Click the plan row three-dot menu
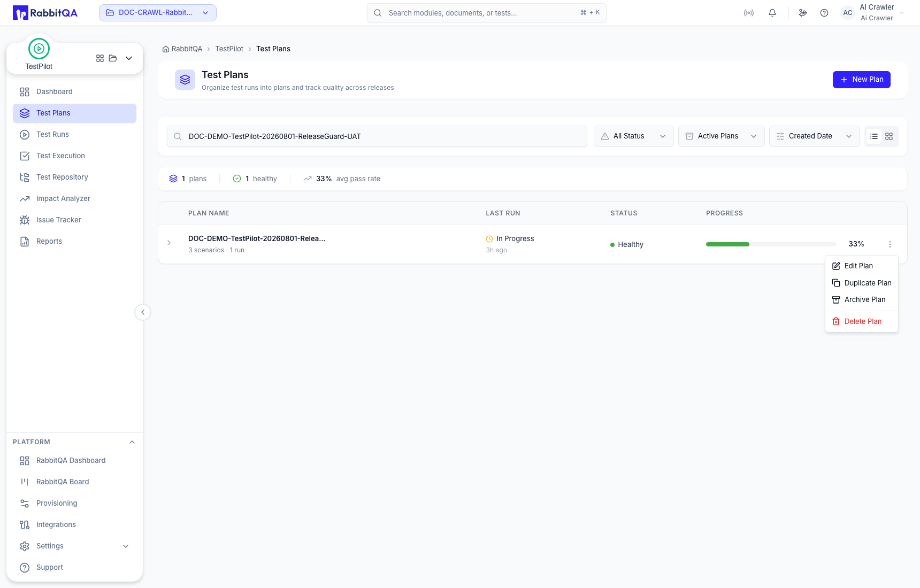Screen dimensions: 920x588 tap(890, 244)
